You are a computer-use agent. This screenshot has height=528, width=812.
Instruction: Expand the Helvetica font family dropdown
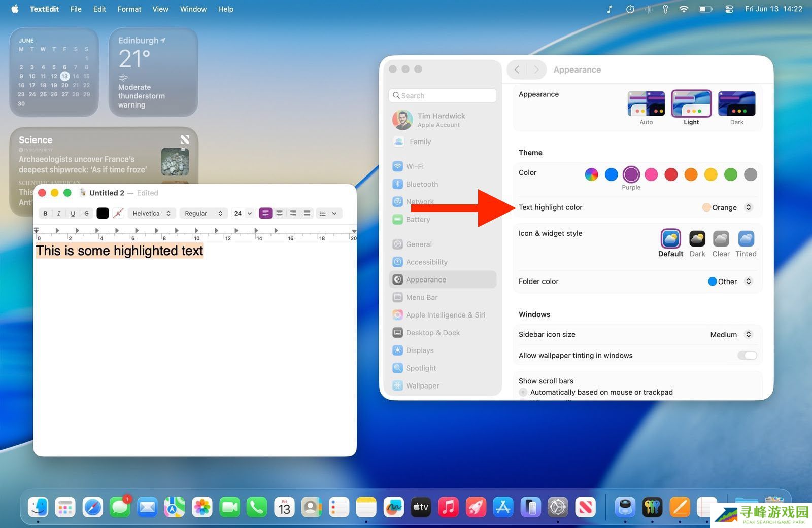tap(151, 214)
